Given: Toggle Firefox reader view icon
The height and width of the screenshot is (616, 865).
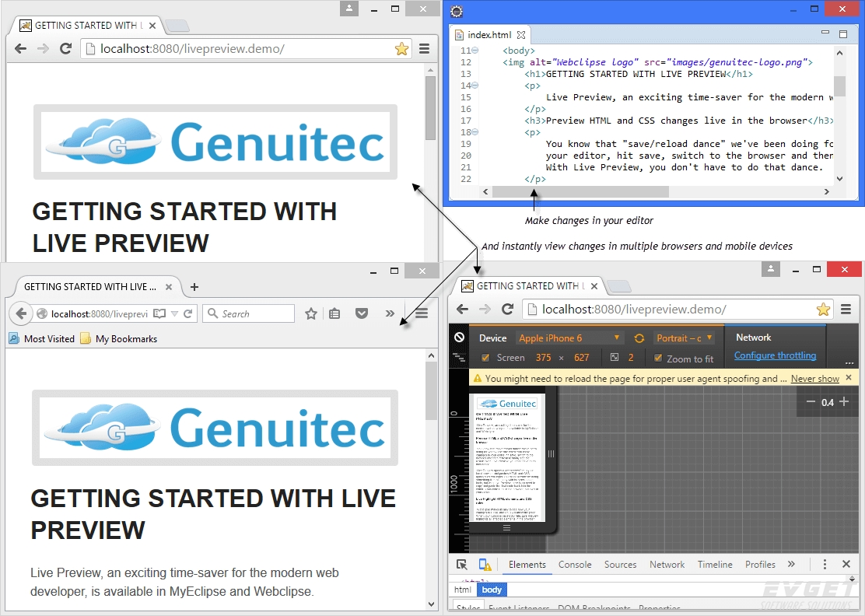Looking at the screenshot, I should 159,313.
